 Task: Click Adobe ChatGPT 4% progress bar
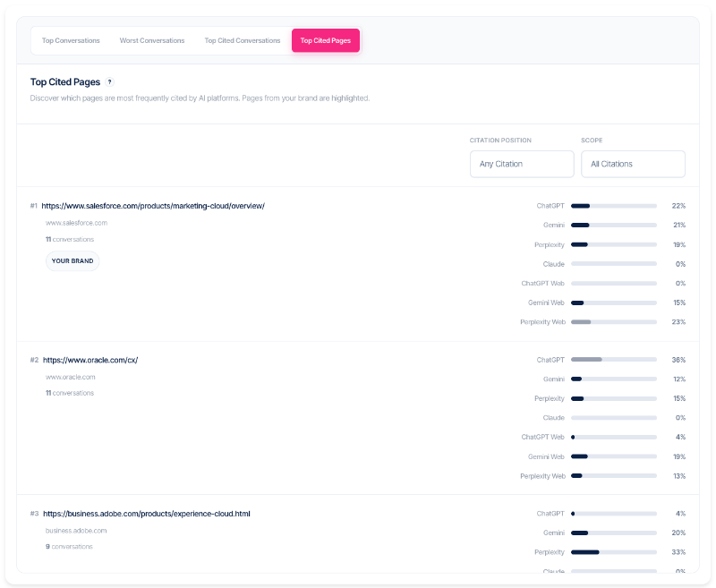pos(614,514)
